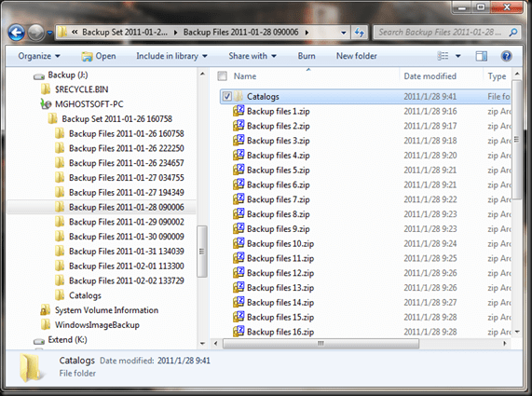Expand the address bar history dropdown
Screen dimensions: 532x396
tap(344, 33)
